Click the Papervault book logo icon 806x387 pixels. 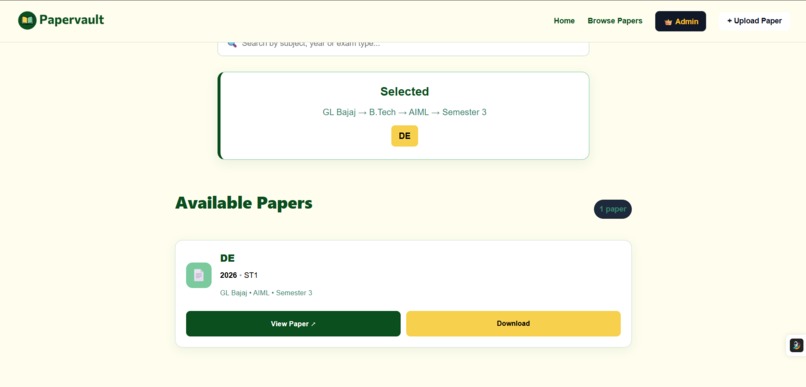27,21
